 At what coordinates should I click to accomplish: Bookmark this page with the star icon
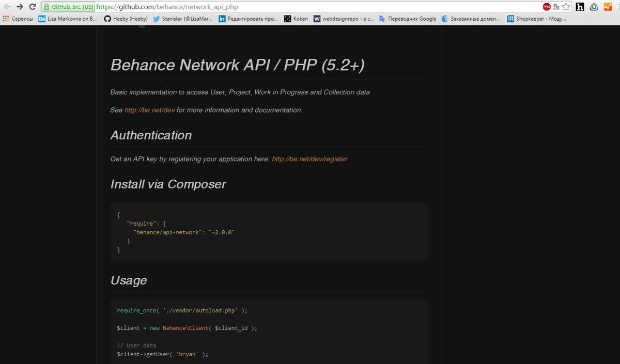(566, 7)
